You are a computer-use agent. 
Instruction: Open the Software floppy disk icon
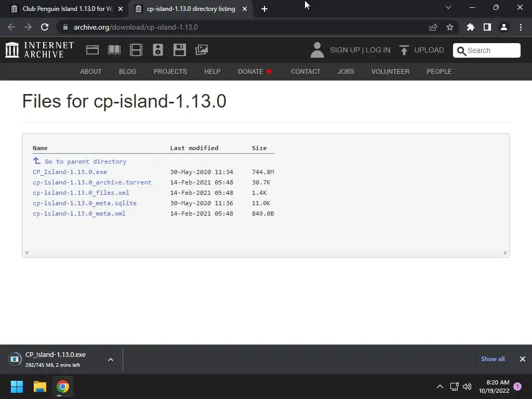(x=179, y=50)
